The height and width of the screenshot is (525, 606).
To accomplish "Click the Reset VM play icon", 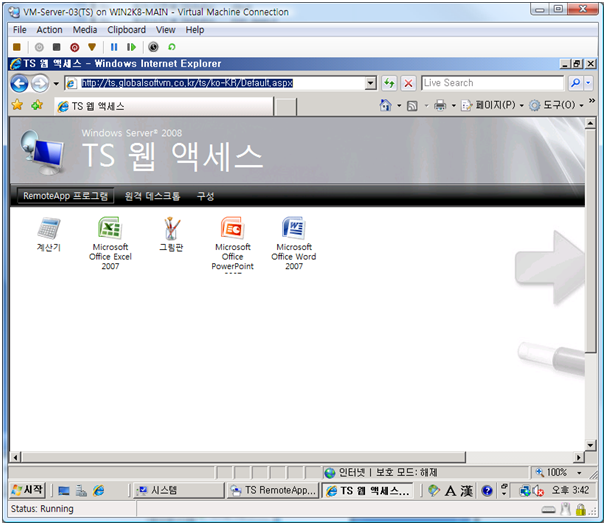I will tap(131, 47).
